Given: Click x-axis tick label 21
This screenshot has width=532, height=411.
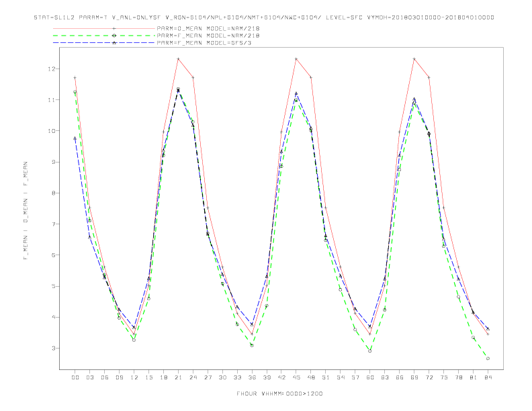Looking at the screenshot, I should pos(178,377).
